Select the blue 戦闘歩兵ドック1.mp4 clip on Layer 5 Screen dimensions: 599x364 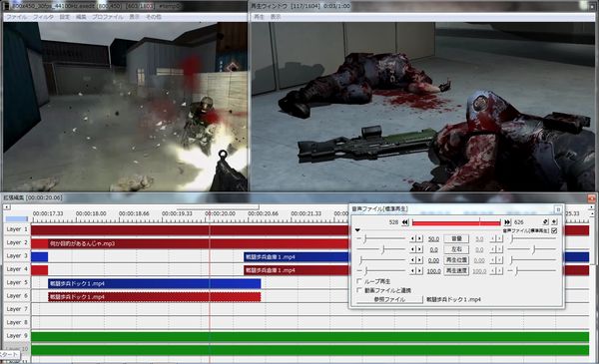click(x=155, y=283)
